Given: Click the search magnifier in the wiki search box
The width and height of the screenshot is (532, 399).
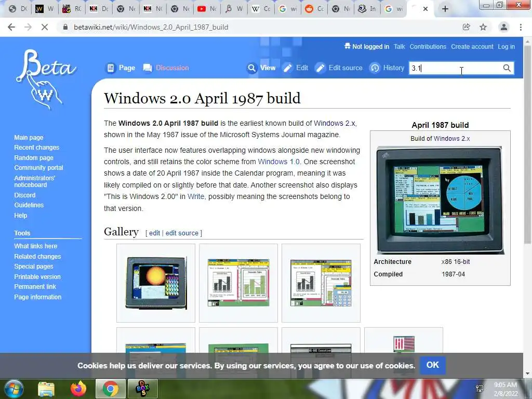Looking at the screenshot, I should click(507, 68).
